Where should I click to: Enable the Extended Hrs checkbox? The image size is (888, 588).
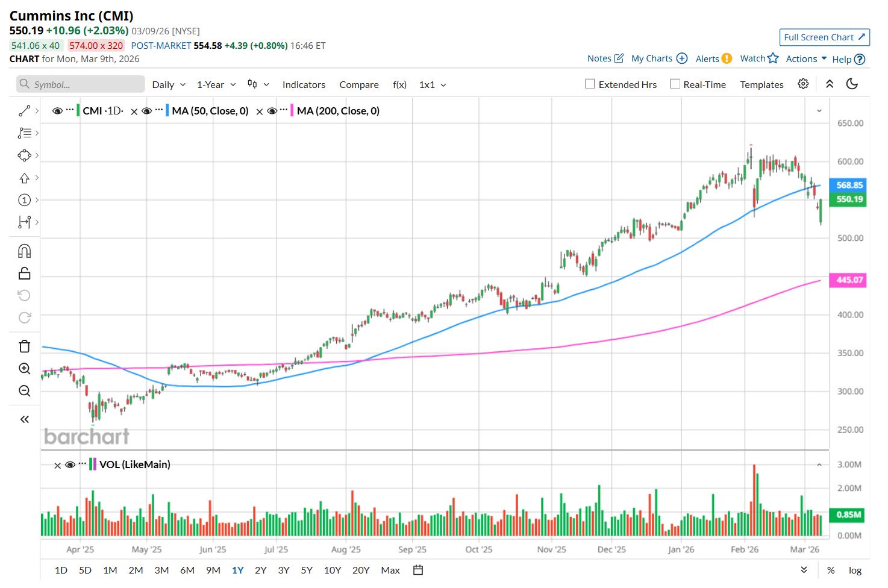tap(590, 84)
